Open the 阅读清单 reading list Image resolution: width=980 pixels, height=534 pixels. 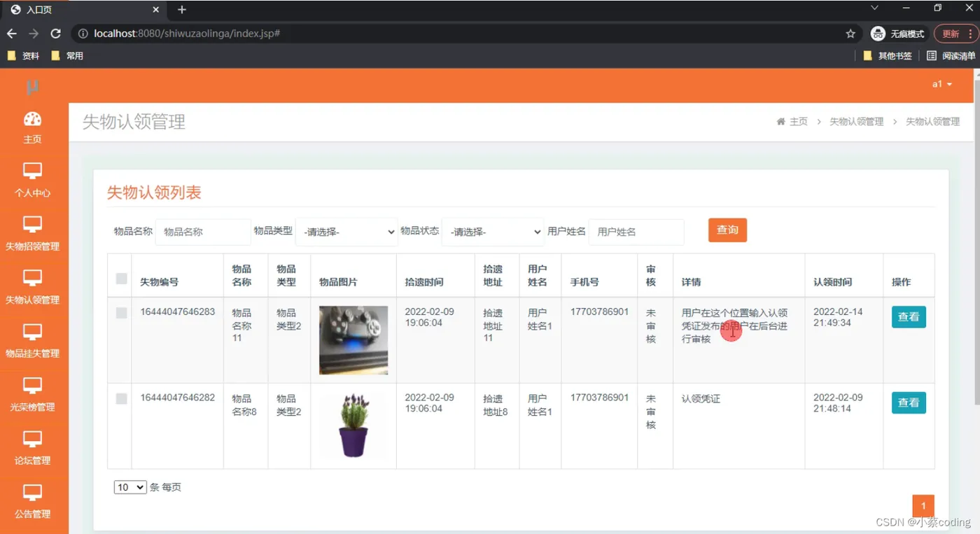tap(951, 55)
